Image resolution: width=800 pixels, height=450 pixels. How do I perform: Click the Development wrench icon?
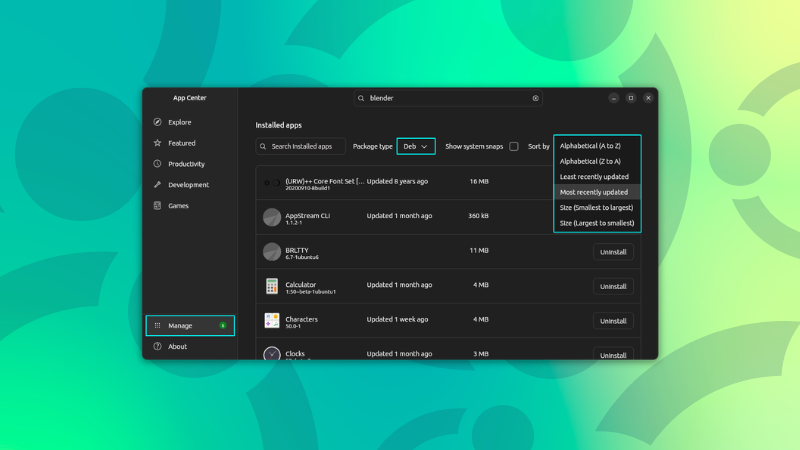pos(158,185)
